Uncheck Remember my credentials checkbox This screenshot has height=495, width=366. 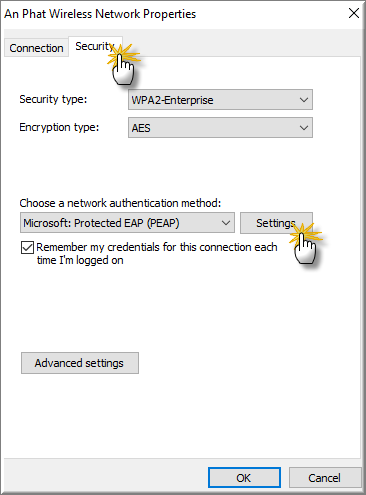coord(27,248)
